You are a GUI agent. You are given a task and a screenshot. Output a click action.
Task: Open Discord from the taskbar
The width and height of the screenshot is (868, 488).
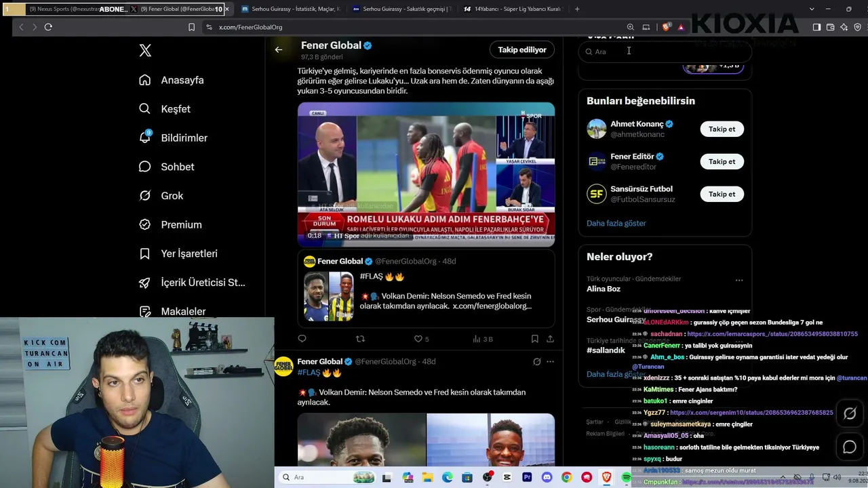(547, 477)
